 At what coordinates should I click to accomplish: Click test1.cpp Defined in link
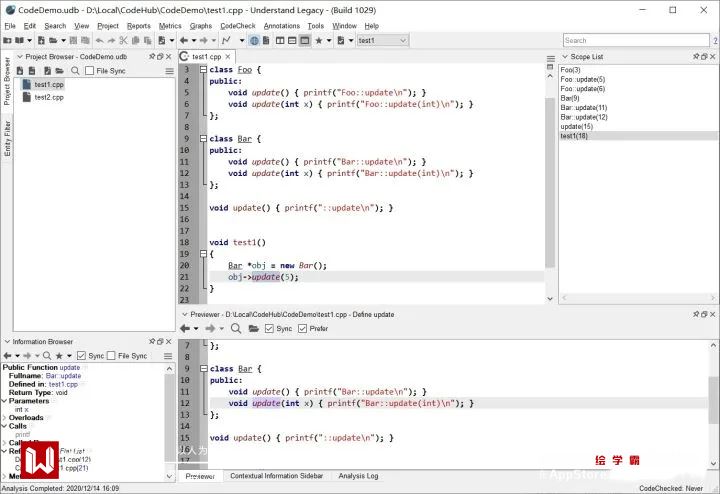[63, 384]
